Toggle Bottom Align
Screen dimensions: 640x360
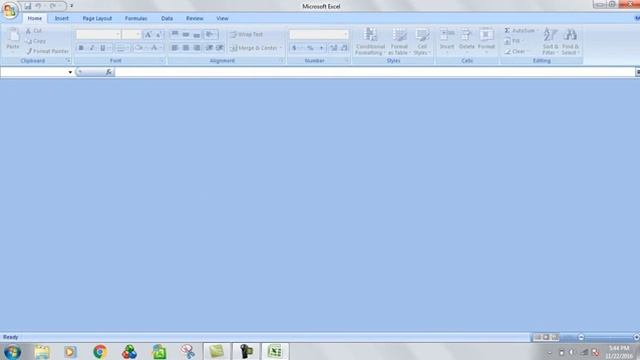(197, 35)
